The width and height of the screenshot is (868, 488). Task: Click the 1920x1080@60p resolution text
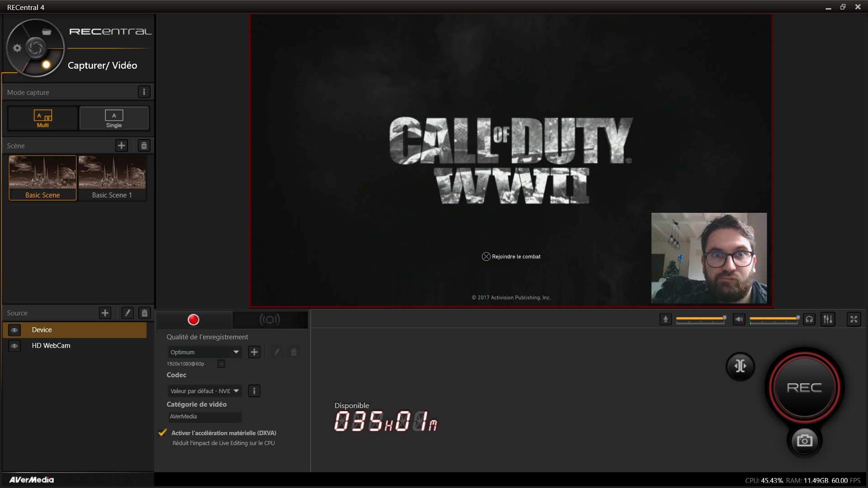[x=185, y=364]
